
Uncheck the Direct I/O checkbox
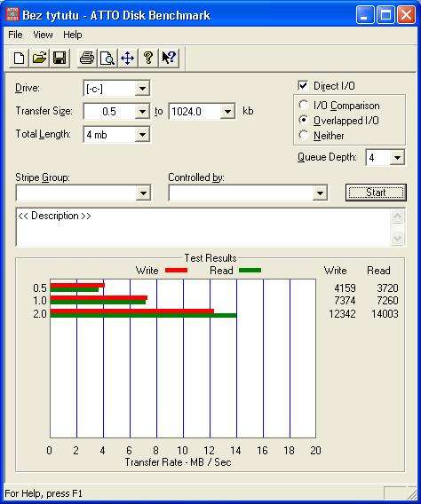303,85
